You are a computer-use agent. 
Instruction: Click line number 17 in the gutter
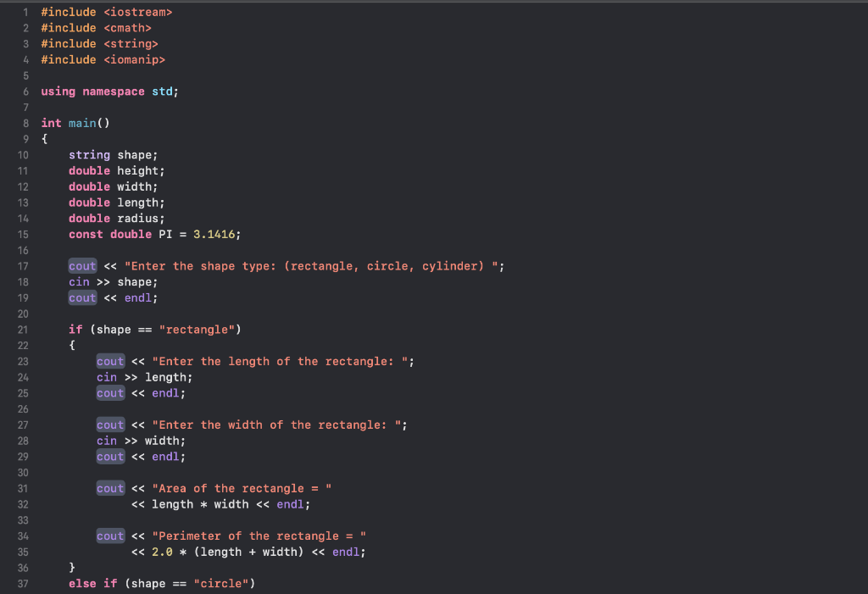(23, 265)
